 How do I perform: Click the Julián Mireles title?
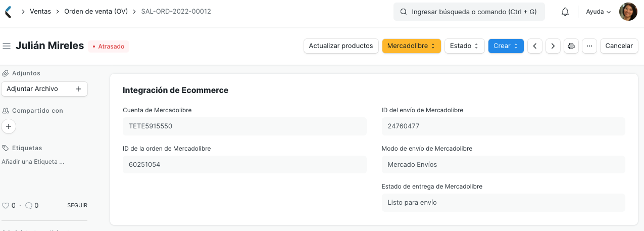pos(49,46)
